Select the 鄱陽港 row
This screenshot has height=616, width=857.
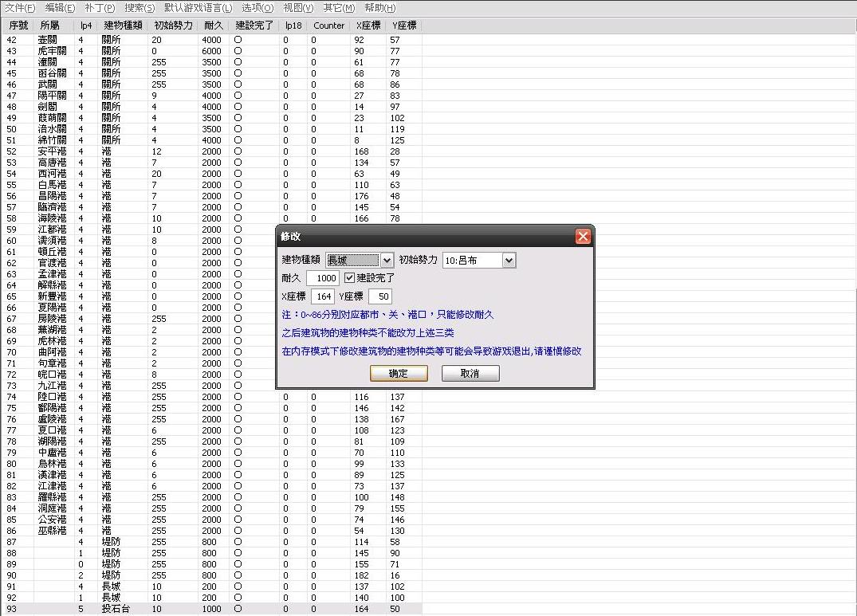click(x=212, y=408)
